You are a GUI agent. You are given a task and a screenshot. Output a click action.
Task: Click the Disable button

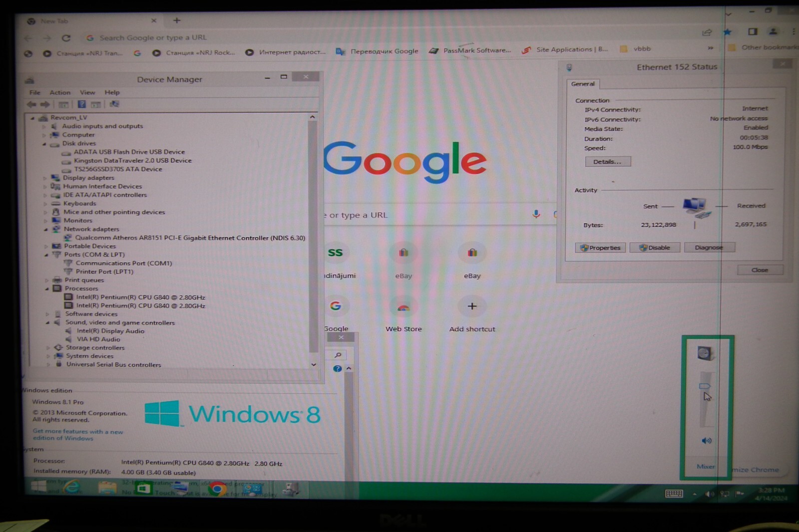point(655,248)
